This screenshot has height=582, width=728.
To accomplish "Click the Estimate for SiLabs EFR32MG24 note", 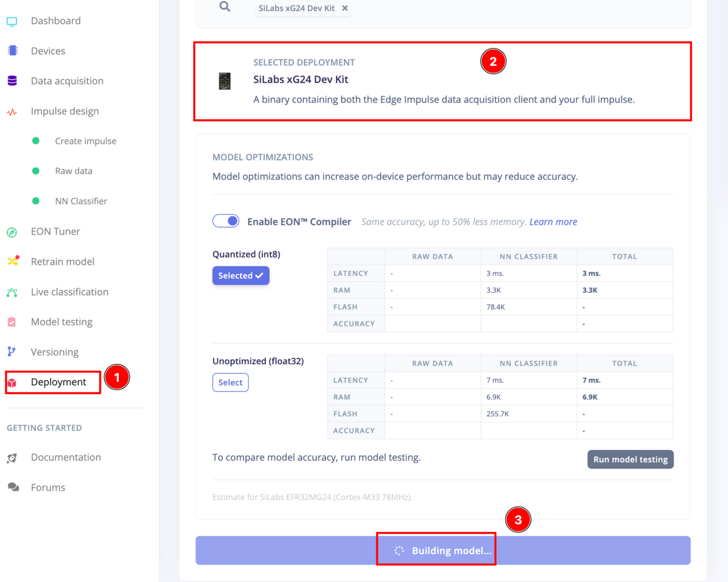I will pos(312,497).
